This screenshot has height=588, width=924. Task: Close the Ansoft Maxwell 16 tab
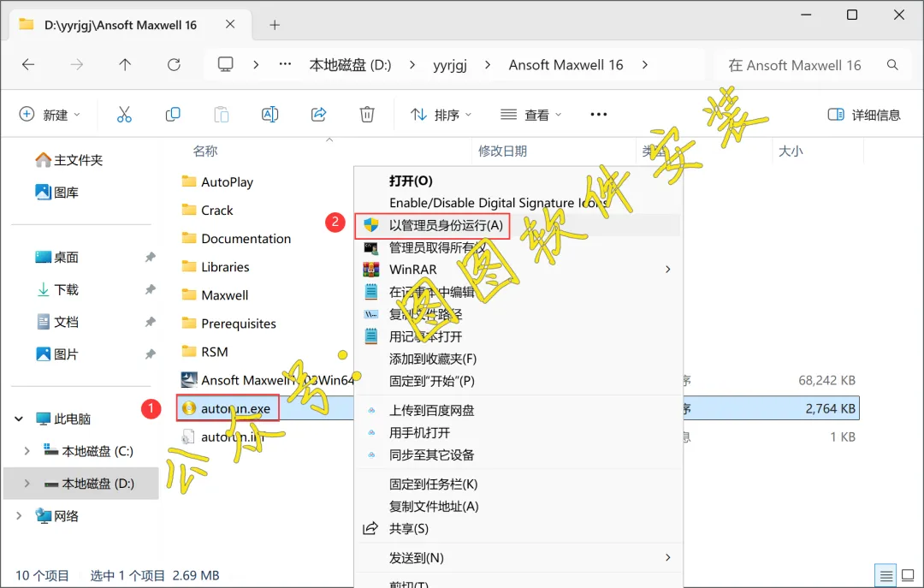pos(230,24)
